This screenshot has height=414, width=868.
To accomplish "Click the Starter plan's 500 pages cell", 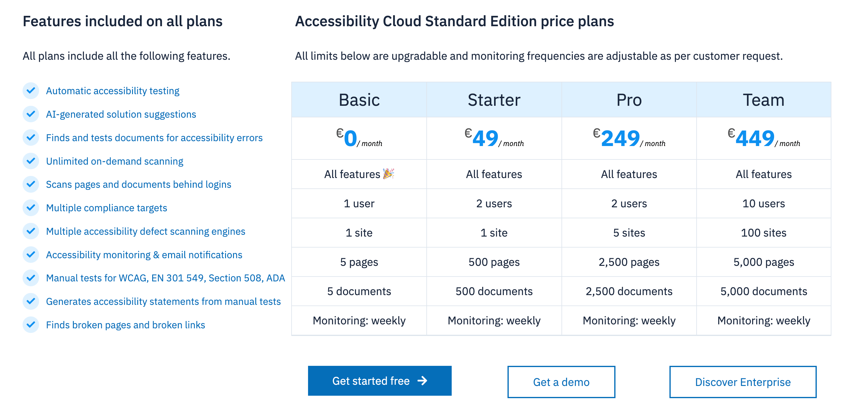I will [494, 262].
